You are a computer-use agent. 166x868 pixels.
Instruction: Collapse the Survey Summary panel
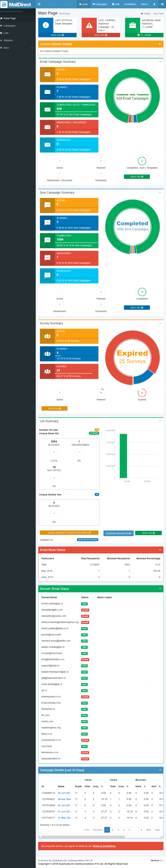160,323
